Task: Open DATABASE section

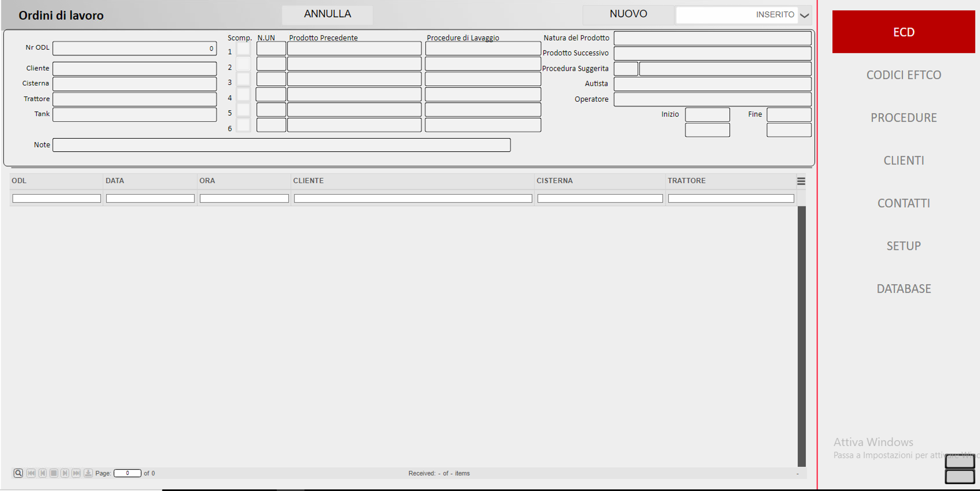Action: click(903, 288)
